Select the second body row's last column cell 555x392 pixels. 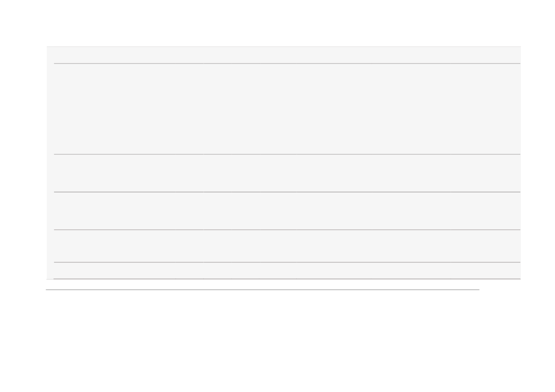coord(486,173)
